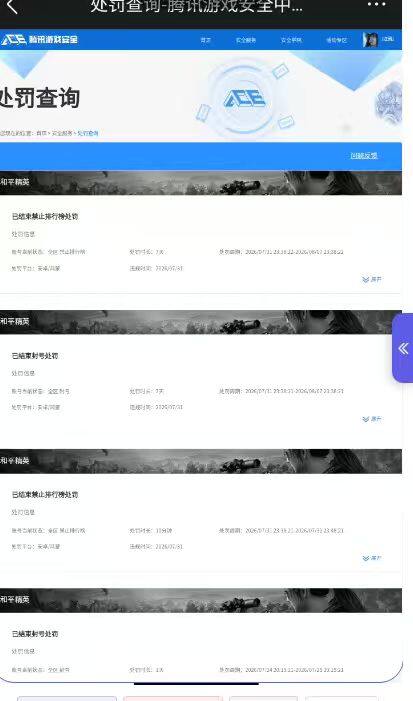Viewport: 413px width, 701px height.
Task: Expand details of the 7天 封号 penalty card
Action: click(372, 419)
